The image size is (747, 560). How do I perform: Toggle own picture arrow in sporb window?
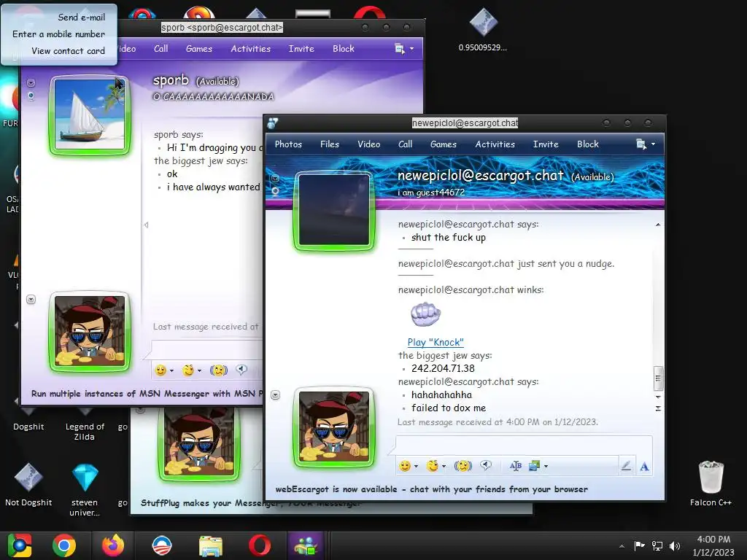tap(31, 300)
